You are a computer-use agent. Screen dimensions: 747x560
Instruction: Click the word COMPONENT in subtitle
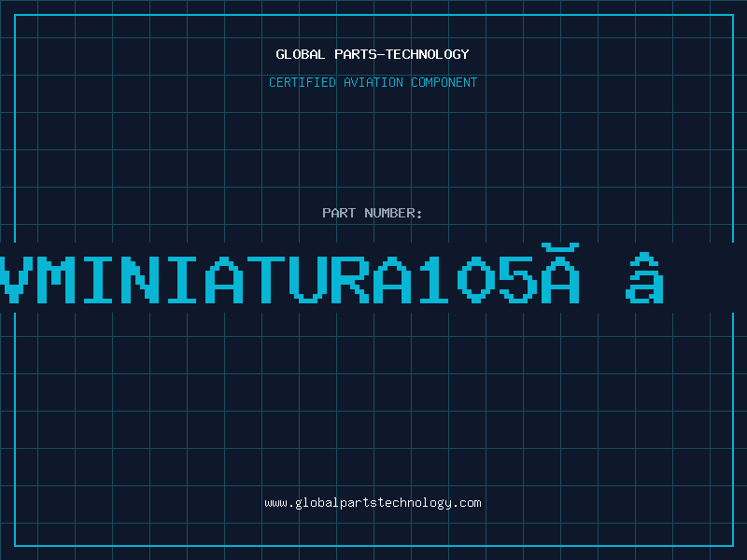pos(444,82)
